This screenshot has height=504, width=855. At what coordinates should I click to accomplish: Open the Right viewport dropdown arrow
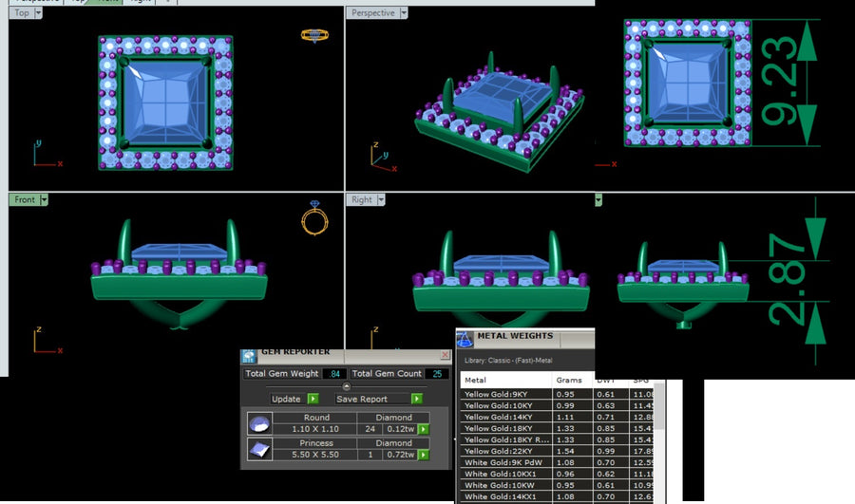381,200
